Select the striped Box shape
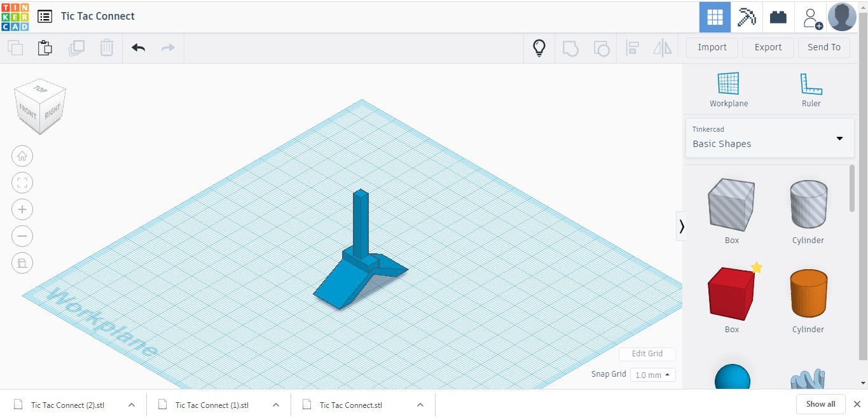Screen dimensions: 868x420 pos(731,205)
